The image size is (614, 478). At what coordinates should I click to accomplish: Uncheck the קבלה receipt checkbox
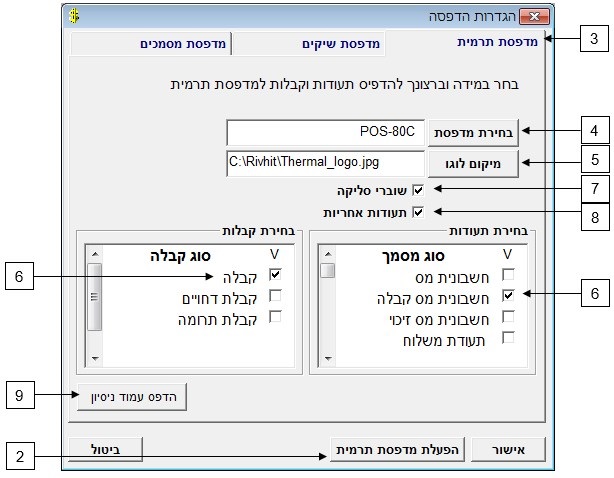coord(275,274)
